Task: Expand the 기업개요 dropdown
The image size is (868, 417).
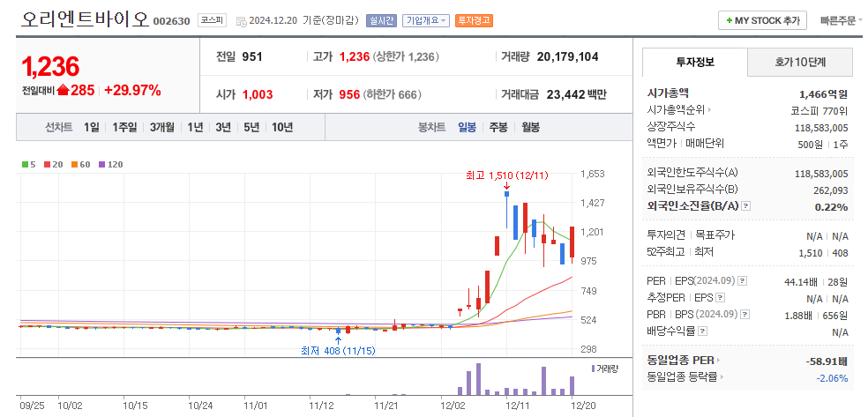Action: [426, 20]
